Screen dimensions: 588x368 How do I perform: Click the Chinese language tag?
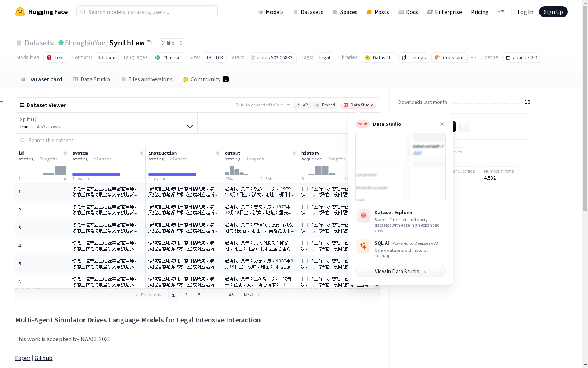168,57
